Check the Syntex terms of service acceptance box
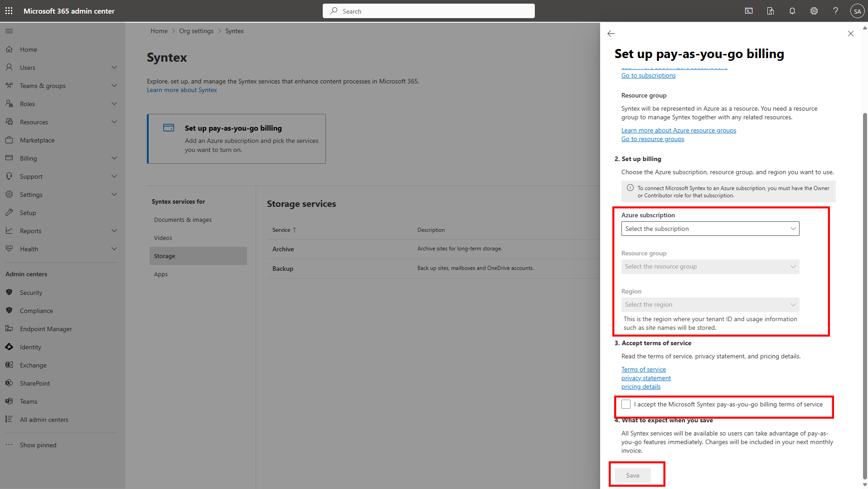Image resolution: width=868 pixels, height=489 pixels. click(x=626, y=404)
